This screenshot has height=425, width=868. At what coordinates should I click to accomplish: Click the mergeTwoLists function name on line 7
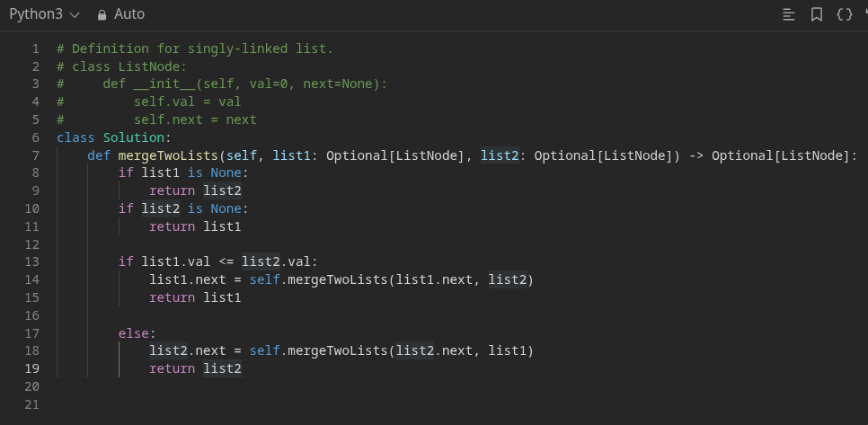pyautogui.click(x=168, y=155)
